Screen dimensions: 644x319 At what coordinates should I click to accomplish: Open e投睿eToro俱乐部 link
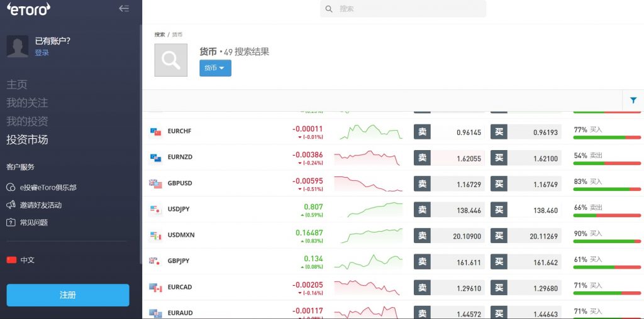48,187
